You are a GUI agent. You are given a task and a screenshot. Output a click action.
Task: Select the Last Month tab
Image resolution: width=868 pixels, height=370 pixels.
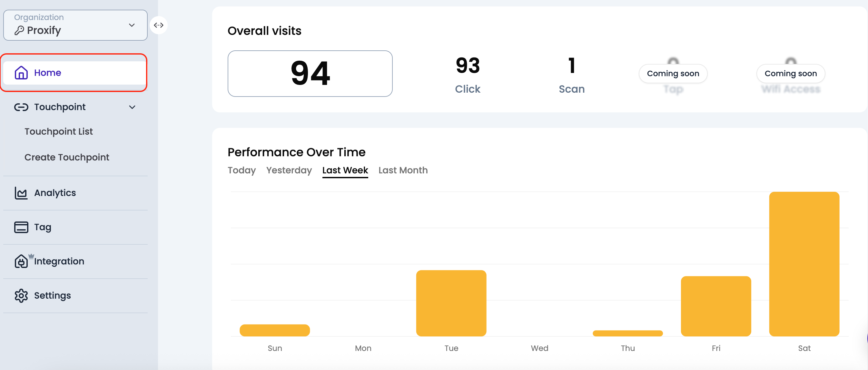[x=403, y=170]
